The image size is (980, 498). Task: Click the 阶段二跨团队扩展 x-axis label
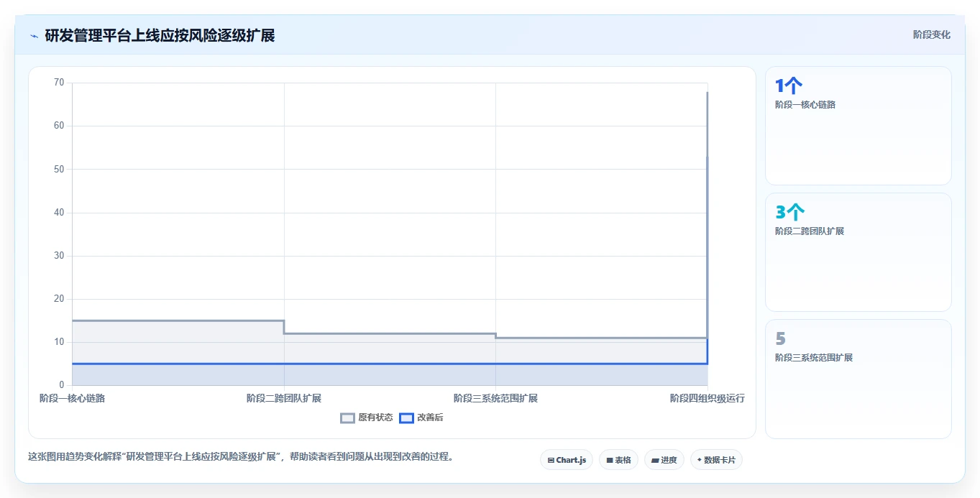coord(284,398)
